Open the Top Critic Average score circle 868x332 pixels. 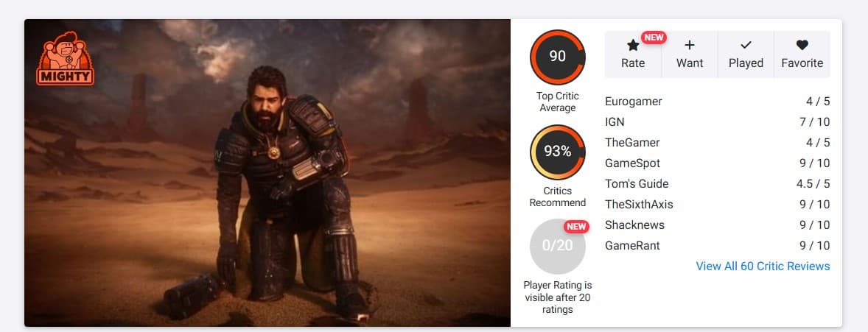point(558,57)
